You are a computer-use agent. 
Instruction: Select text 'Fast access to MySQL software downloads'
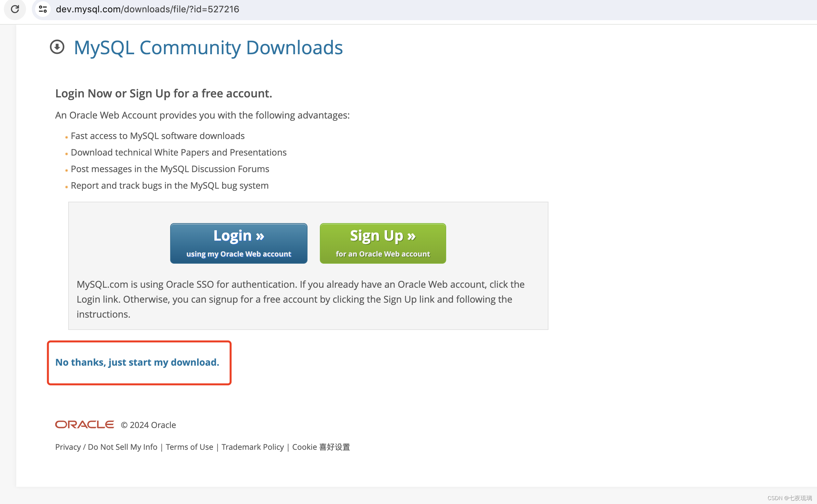pyautogui.click(x=158, y=136)
